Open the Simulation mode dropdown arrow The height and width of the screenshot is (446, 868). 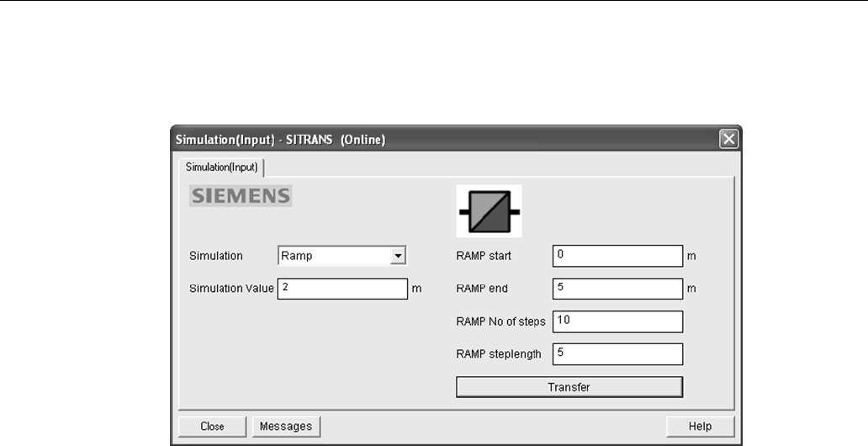(x=398, y=256)
